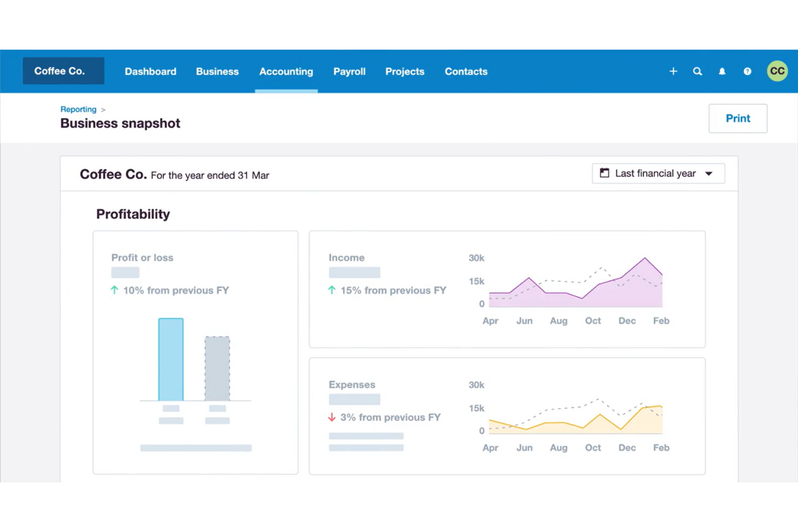Viewport: 798px width, 532px height.
Task: Switch to the Dashboard tab
Action: click(150, 71)
